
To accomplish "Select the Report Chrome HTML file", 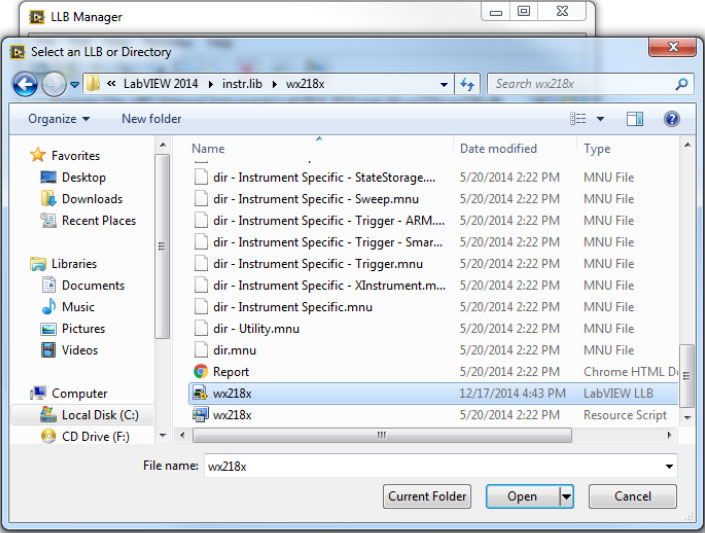I will point(231,372).
